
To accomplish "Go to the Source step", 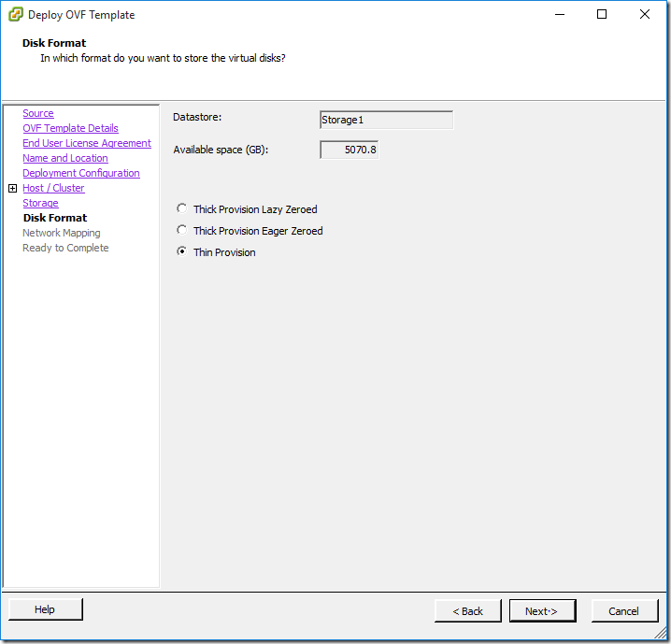I will tap(38, 113).
